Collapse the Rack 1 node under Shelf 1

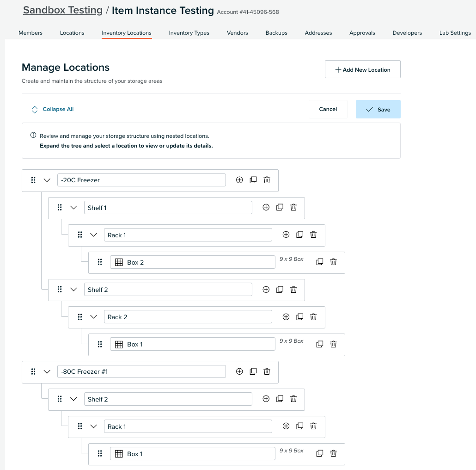pyautogui.click(x=93, y=235)
